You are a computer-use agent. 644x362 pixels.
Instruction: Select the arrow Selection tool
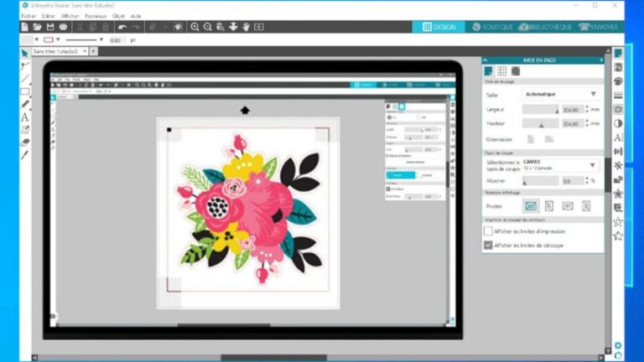(25, 53)
